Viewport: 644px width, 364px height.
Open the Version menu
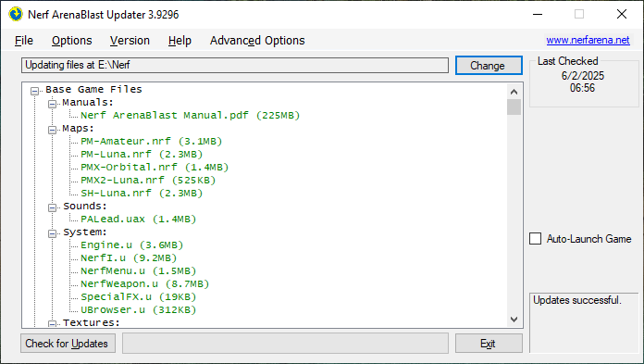pos(130,41)
